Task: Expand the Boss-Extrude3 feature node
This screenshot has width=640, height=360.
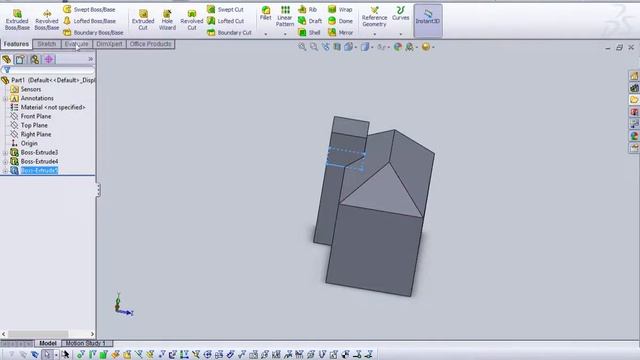Action: pyautogui.click(x=5, y=152)
